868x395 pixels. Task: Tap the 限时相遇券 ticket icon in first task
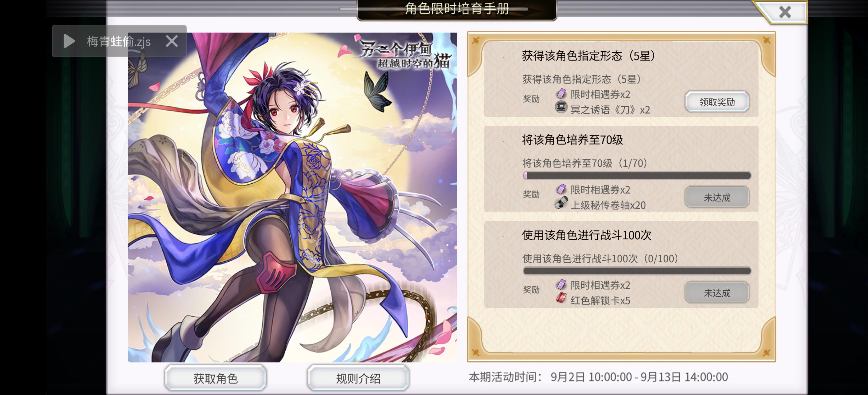click(561, 94)
